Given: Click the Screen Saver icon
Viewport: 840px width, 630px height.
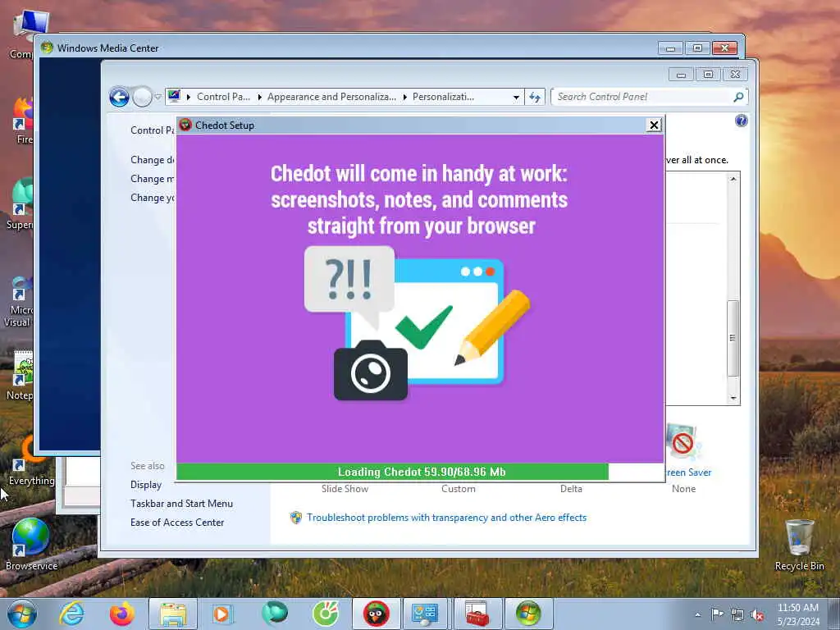Looking at the screenshot, I should pos(682,442).
